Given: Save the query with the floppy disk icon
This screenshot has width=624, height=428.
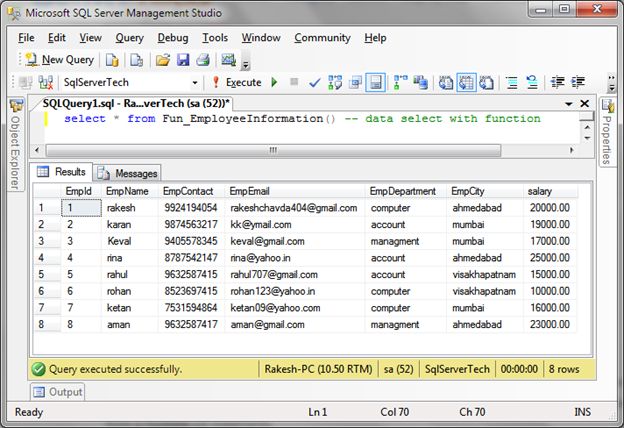Looking at the screenshot, I should click(x=183, y=60).
